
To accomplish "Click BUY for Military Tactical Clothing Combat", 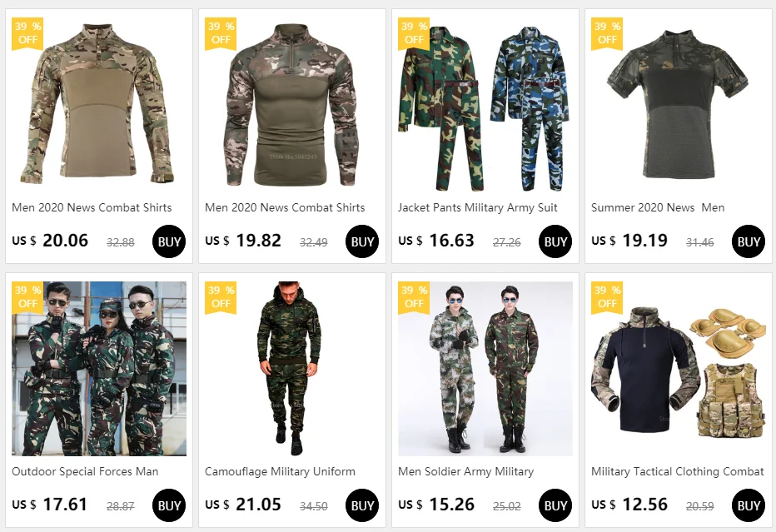I will [748, 505].
